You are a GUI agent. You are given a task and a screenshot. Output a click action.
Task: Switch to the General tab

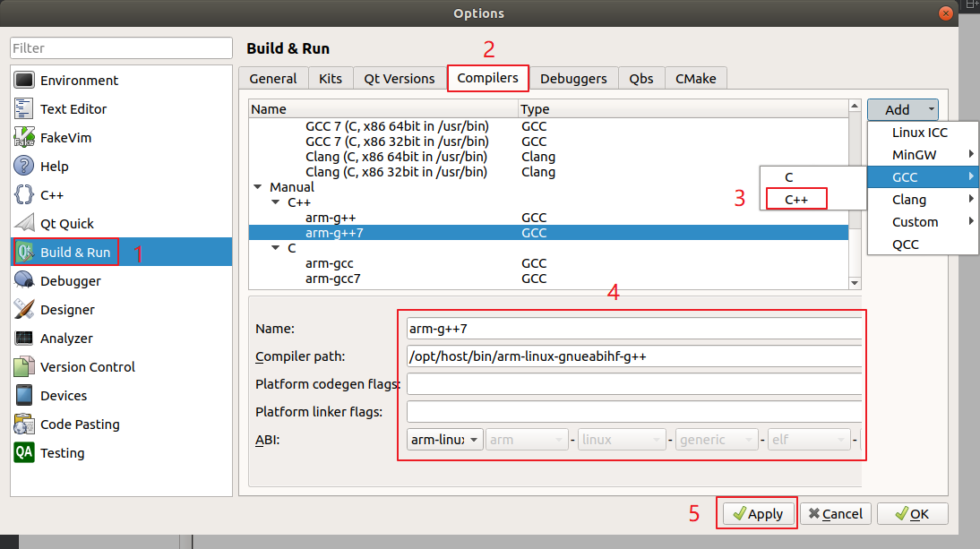(x=273, y=79)
